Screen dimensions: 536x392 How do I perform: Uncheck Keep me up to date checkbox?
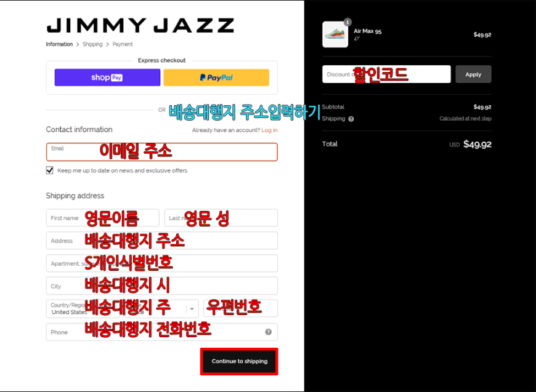[x=49, y=170]
